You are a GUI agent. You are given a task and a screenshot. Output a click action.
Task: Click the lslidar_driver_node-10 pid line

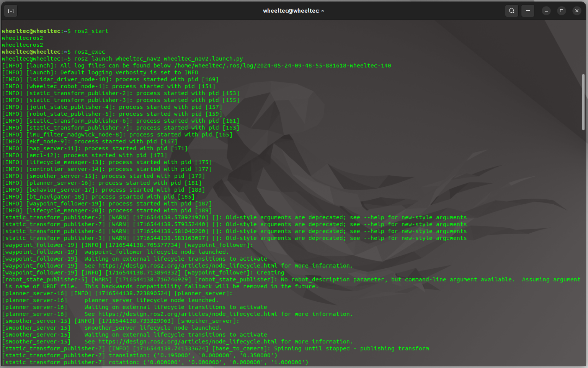110,79
